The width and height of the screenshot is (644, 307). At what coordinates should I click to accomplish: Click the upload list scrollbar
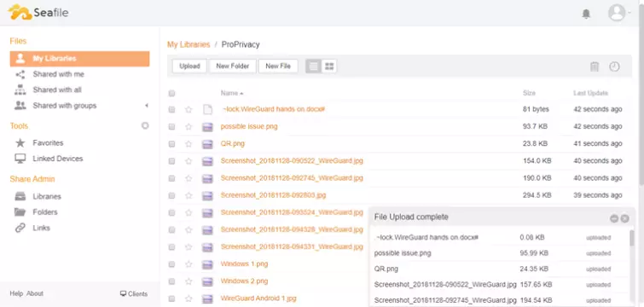pos(631,238)
